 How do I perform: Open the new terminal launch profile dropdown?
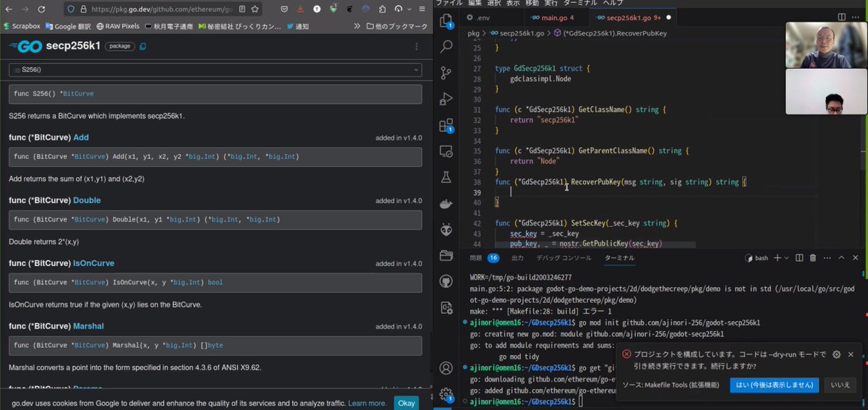[x=788, y=257]
